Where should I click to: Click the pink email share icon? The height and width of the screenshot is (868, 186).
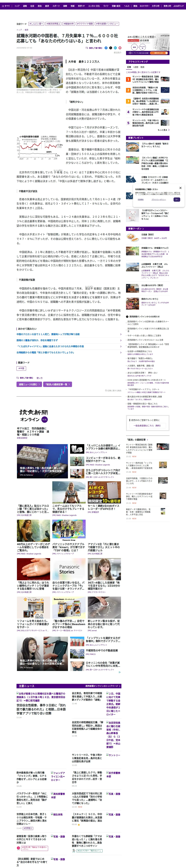[x=120, y=48]
